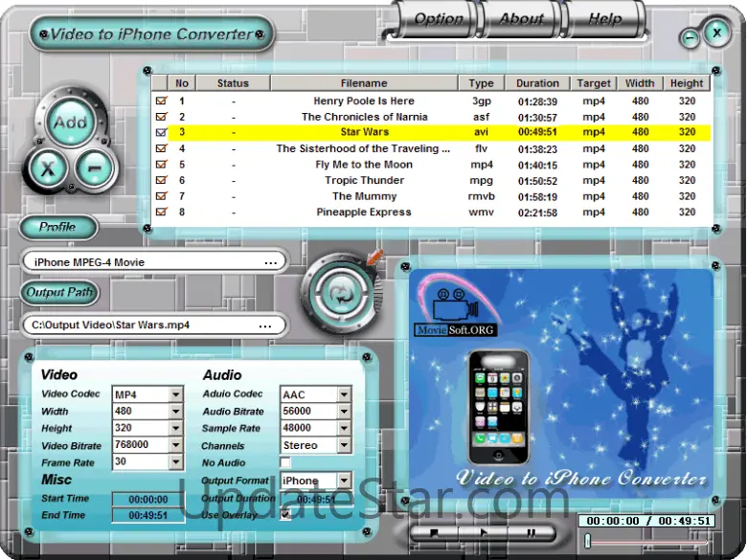Select the Tropic Thunder row
Viewport: 747px width, 560px height.
pyautogui.click(x=431, y=180)
